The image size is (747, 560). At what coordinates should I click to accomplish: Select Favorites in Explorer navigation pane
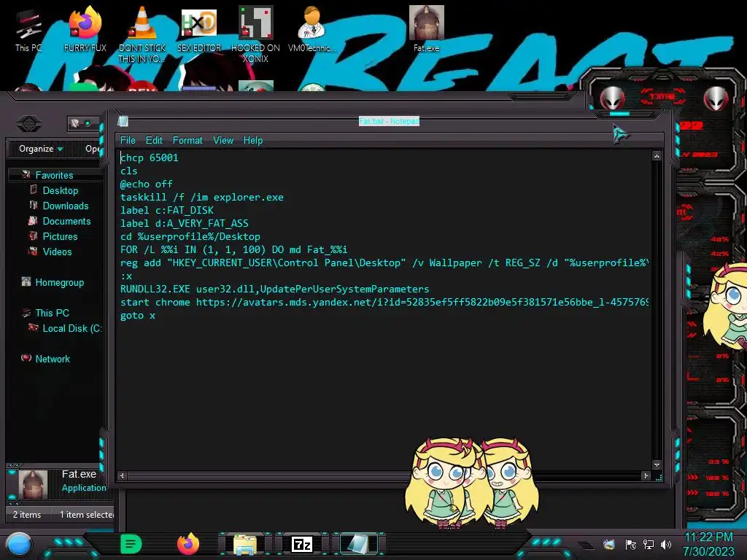click(54, 175)
